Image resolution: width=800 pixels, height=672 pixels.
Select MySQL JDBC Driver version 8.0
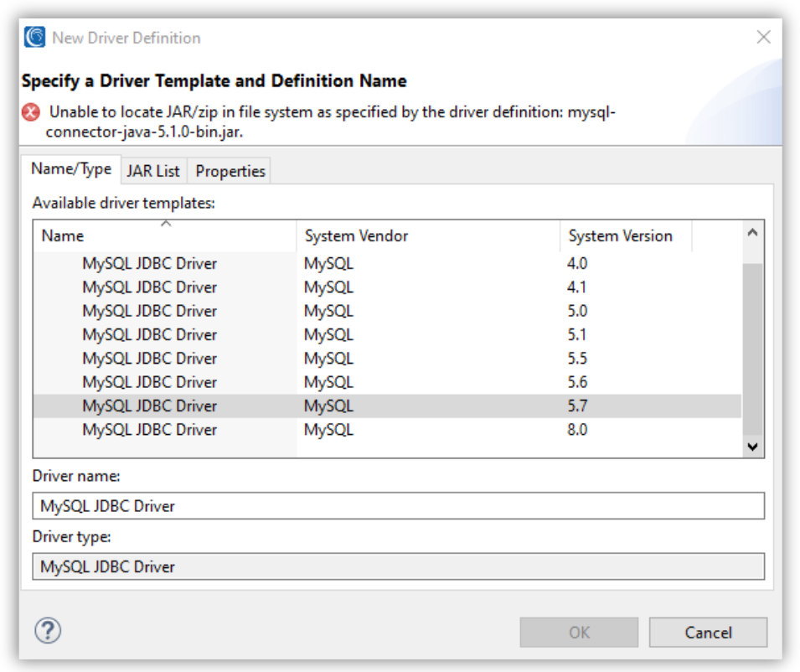pos(149,430)
